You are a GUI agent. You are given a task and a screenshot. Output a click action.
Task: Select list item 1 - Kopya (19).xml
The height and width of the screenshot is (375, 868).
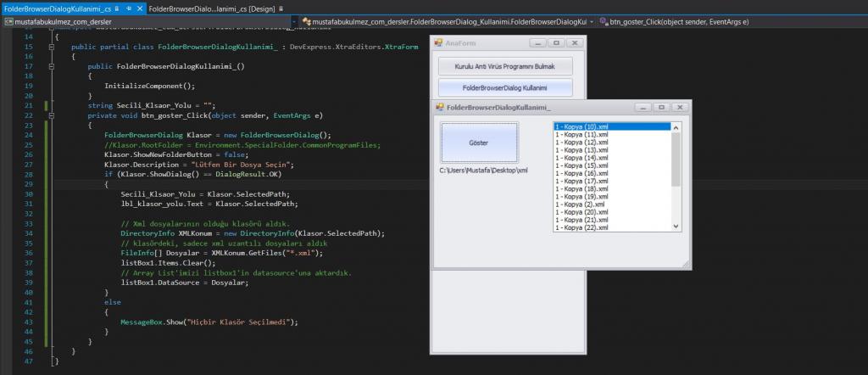[x=612, y=196]
